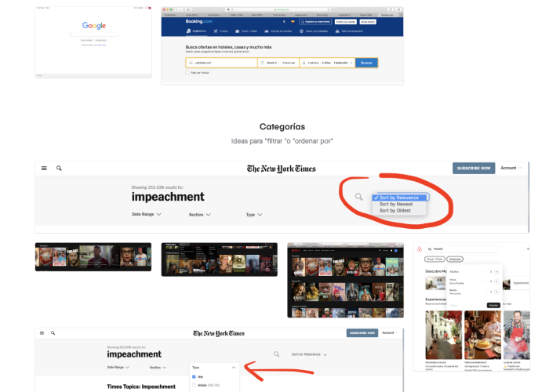Screen dimensions: 549x392
Task: Click the Airbnb white village street photo
Action: click(x=444, y=335)
